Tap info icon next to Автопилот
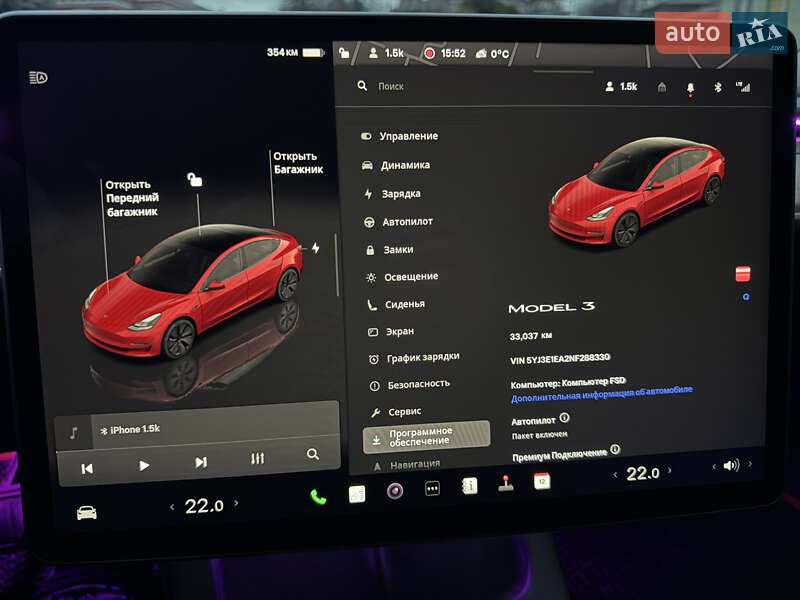Screen dimensions: 800x600 tap(564, 418)
